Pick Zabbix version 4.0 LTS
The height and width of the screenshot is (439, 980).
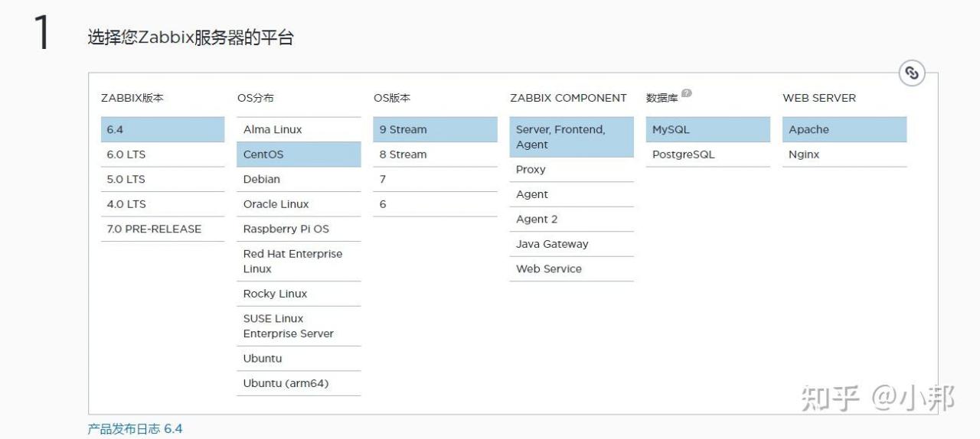pyautogui.click(x=163, y=204)
